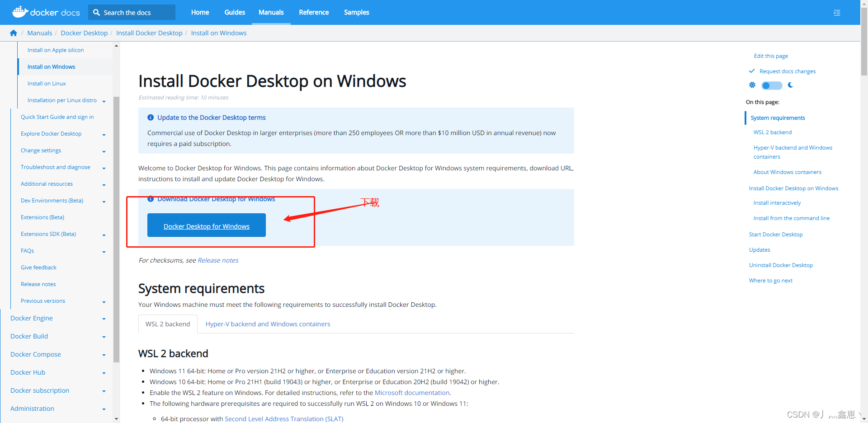
Task: Click the Docker Desktop for Windows download button
Action: [206, 225]
